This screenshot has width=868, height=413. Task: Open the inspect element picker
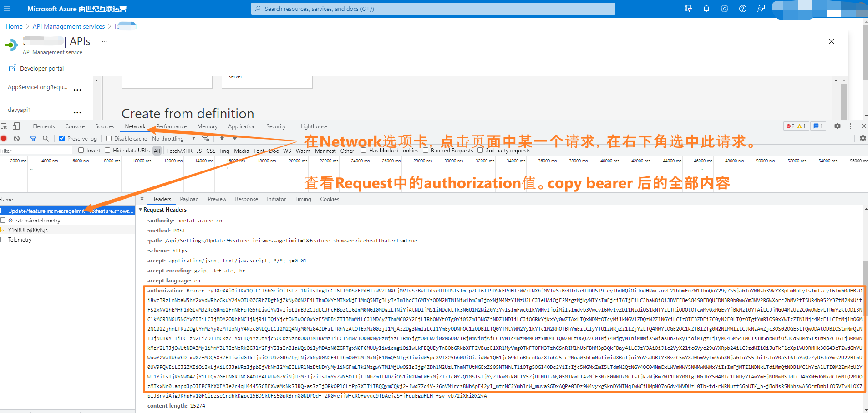(x=4, y=126)
